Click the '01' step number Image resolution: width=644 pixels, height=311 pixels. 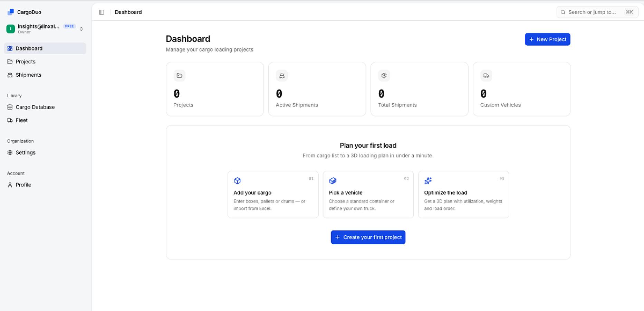311,179
